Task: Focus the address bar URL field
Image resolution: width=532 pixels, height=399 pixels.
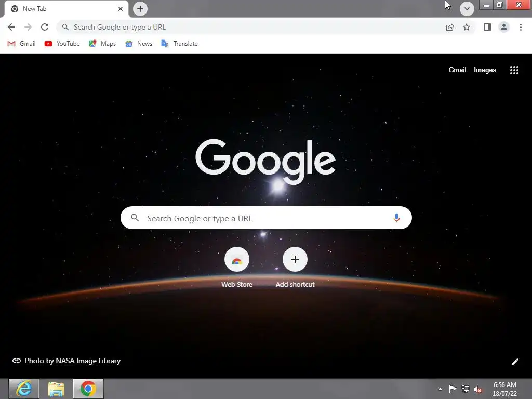Action: point(250,27)
